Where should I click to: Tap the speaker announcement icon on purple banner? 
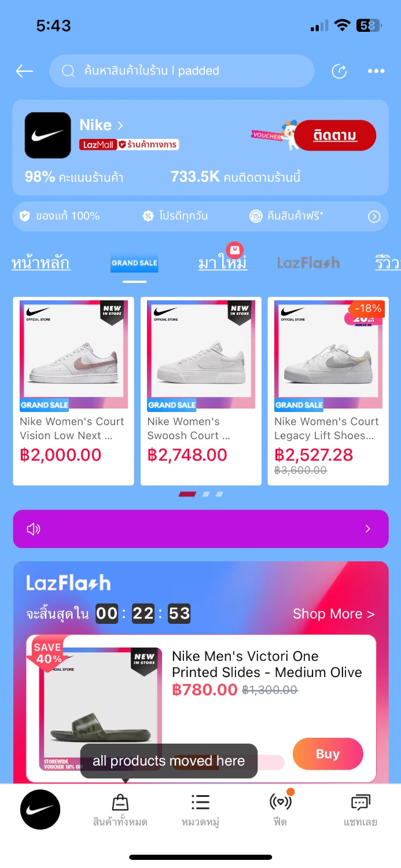34,529
